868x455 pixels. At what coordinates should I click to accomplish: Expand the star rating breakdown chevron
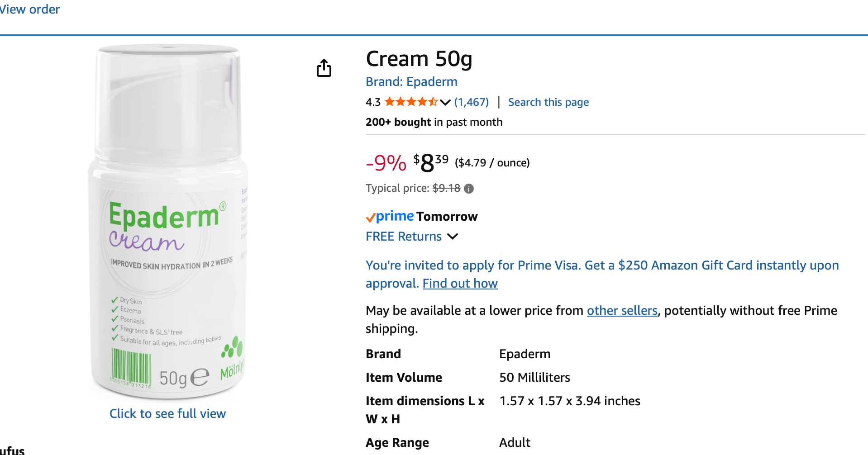pos(445,102)
